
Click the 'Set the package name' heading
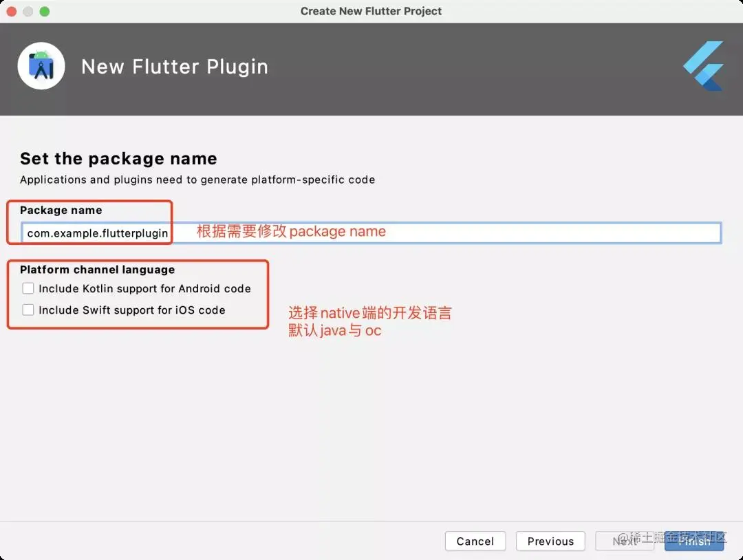point(118,158)
